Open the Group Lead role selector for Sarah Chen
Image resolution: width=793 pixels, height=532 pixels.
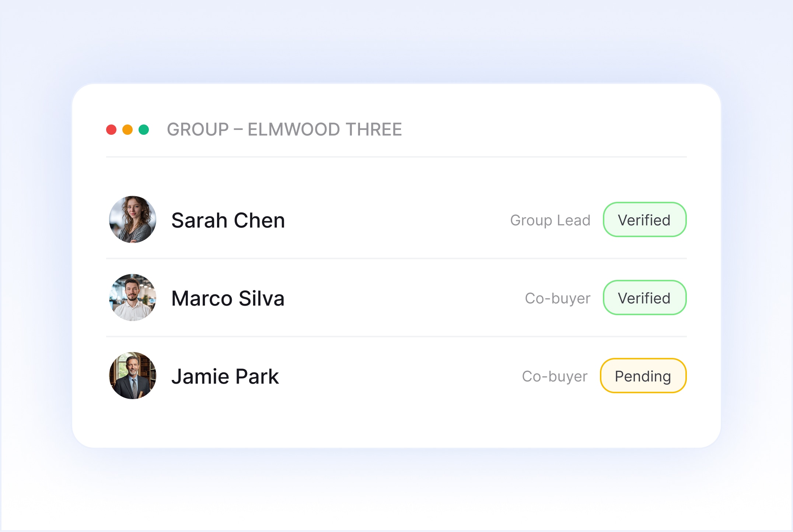tap(551, 220)
